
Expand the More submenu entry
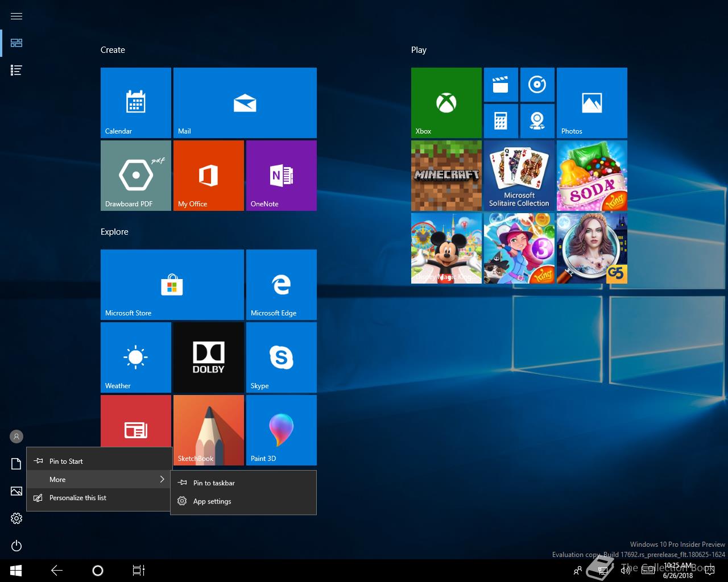coord(100,480)
